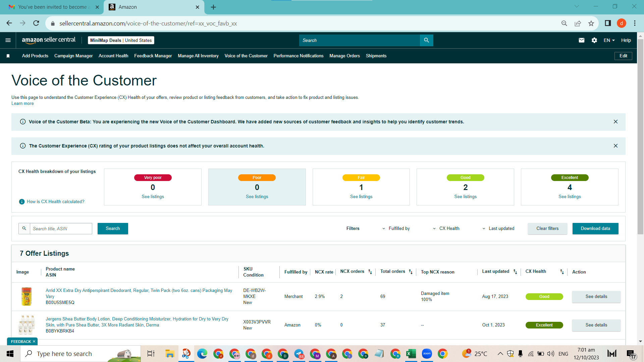Click the Learn more link

[22, 104]
